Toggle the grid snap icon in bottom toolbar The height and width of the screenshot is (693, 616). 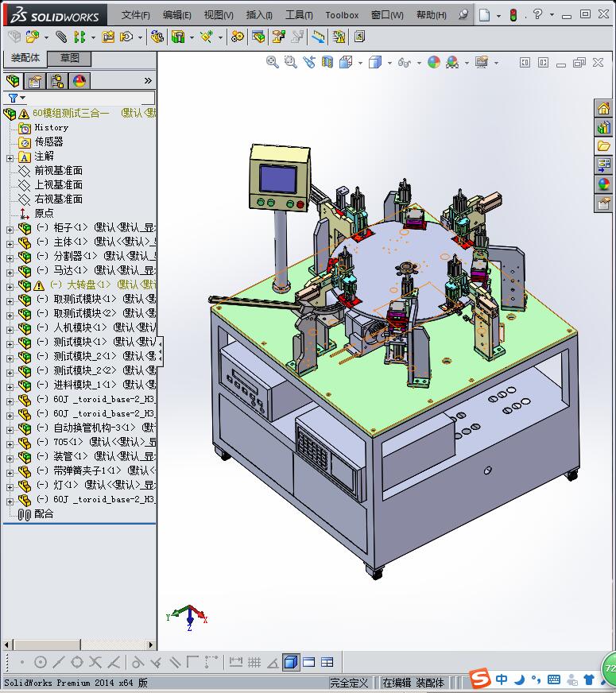click(x=254, y=662)
